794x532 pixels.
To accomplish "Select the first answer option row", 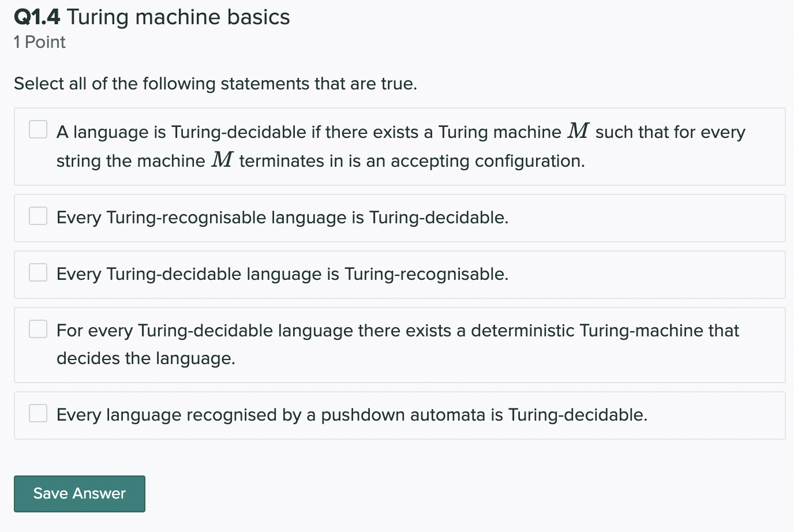I will [x=398, y=146].
